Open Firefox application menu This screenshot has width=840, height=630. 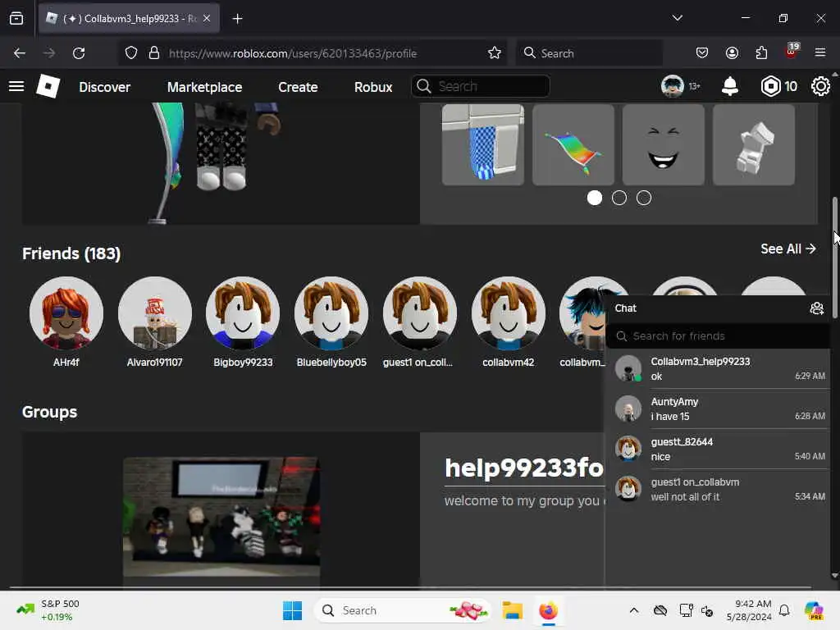820,53
